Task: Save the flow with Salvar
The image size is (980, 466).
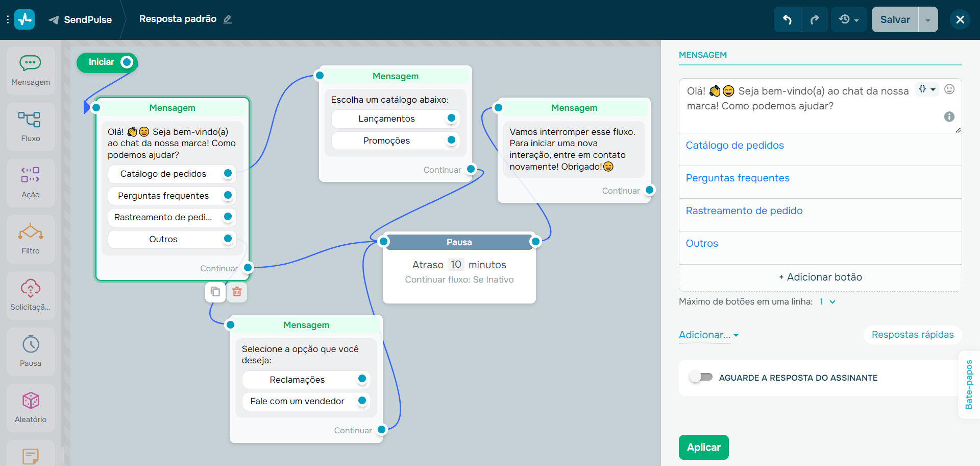Action: tap(895, 19)
